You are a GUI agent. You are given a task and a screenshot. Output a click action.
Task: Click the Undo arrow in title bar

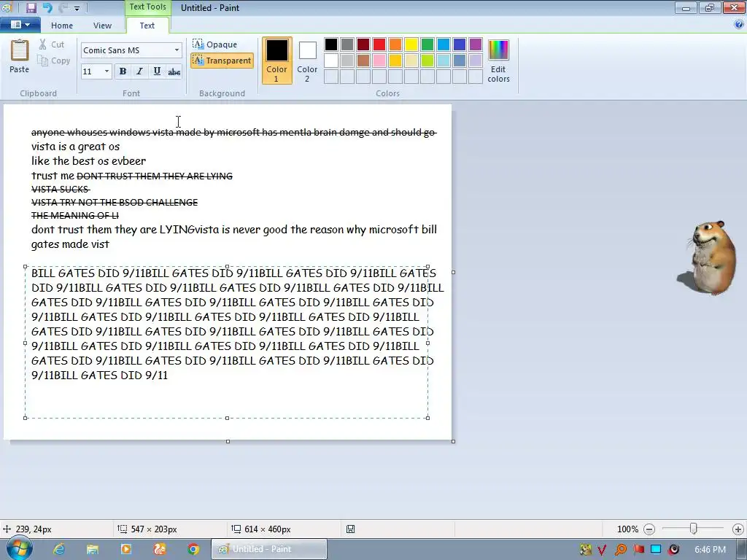[47, 7]
